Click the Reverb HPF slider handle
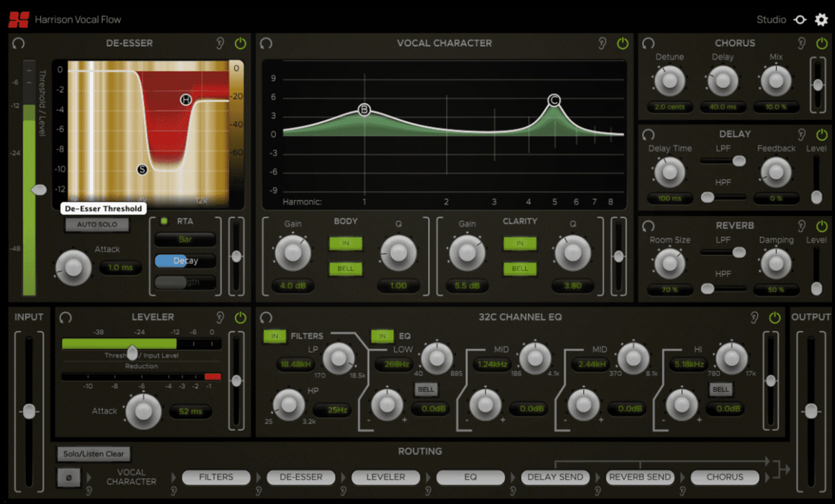The image size is (835, 504). point(707,289)
